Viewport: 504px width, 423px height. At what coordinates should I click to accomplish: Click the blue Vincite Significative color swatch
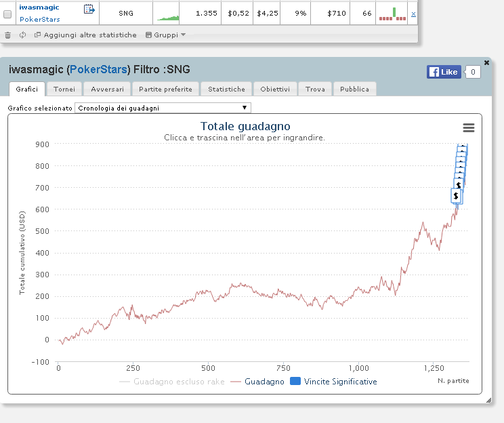(x=295, y=381)
